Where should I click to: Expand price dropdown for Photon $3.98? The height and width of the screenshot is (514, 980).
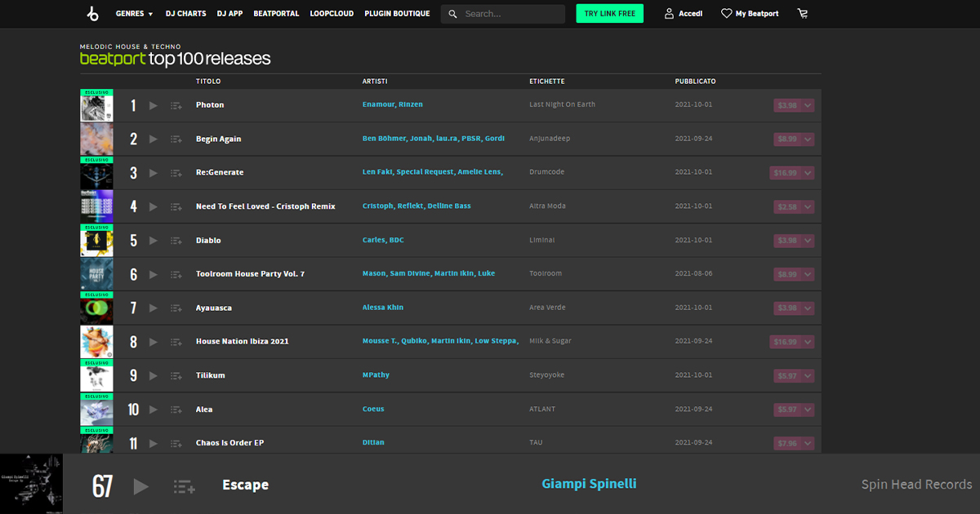pos(808,105)
